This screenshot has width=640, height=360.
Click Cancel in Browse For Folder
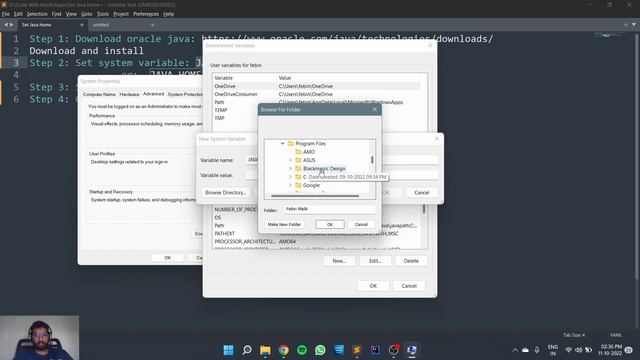361,224
